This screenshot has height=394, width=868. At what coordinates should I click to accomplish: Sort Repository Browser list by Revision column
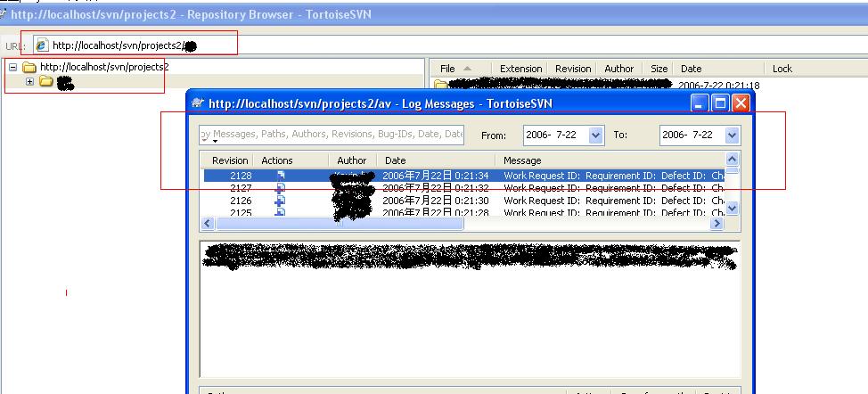tap(573, 69)
